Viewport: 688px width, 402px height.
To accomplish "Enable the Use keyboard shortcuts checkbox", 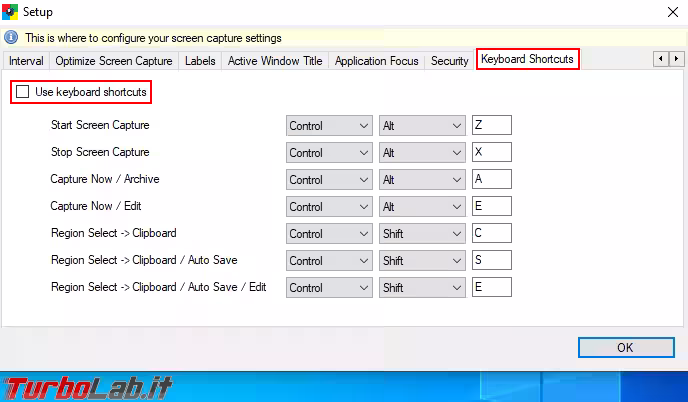I will tap(23, 92).
